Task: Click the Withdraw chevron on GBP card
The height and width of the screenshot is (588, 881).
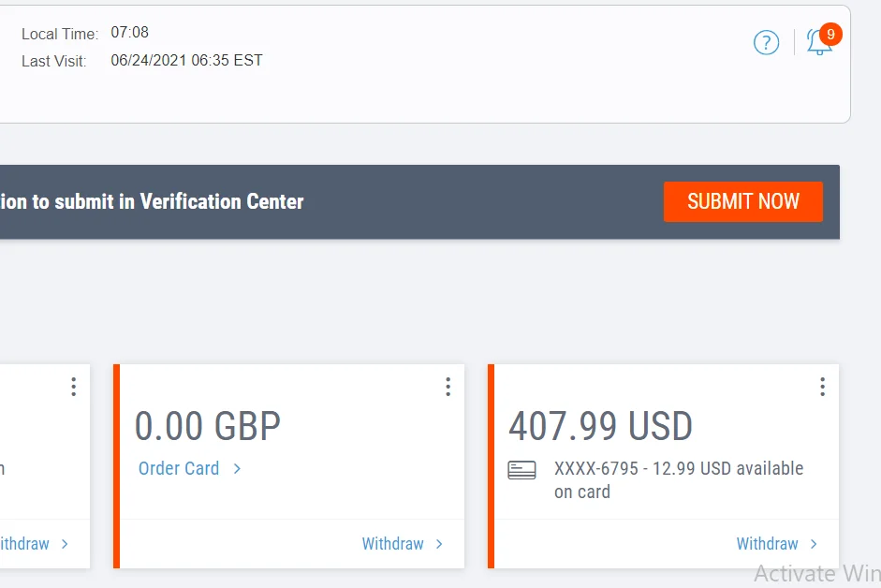Action: click(439, 544)
